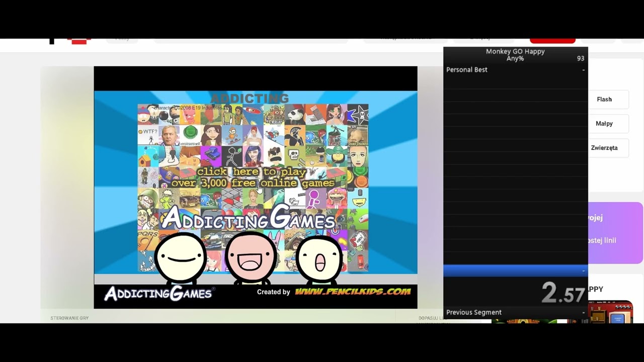
Task: Select the gray-haired politician face tile
Action: [x=170, y=135]
